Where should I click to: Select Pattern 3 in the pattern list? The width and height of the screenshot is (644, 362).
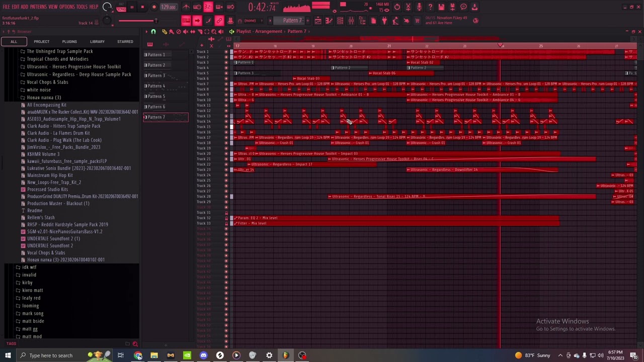click(x=166, y=75)
